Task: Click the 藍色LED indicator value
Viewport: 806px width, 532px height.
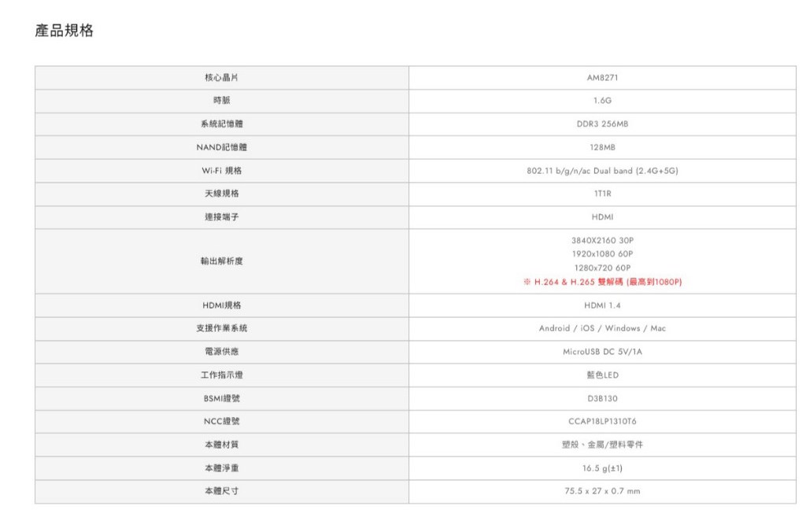Action: click(602, 375)
